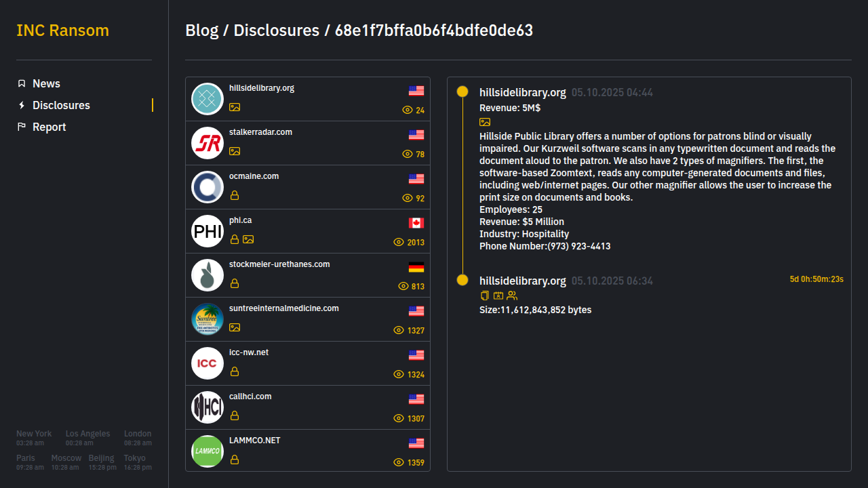Click the eye icon beside 1359 views
868x488 pixels.
(399, 462)
